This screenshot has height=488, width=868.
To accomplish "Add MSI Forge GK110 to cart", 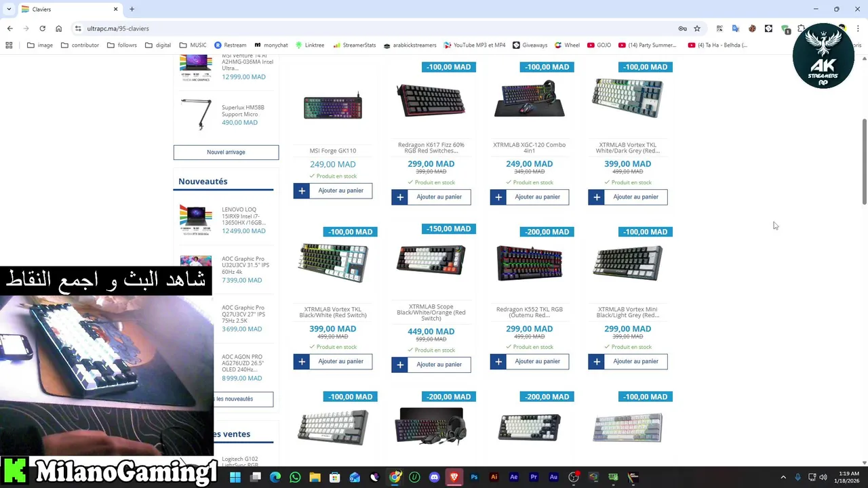I will (x=333, y=190).
